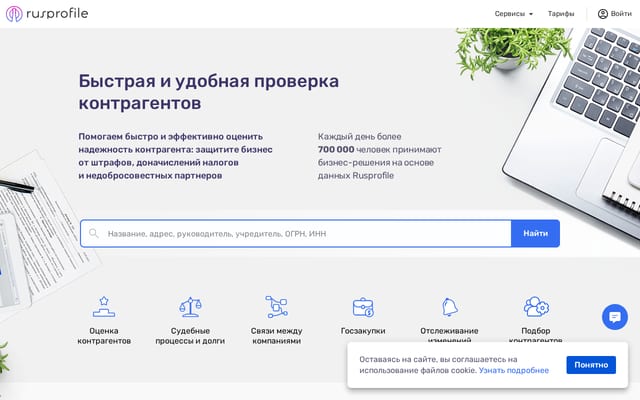This screenshot has height=400, width=640.
Task: Click the rusprofile wordmark text
Action: (x=57, y=14)
